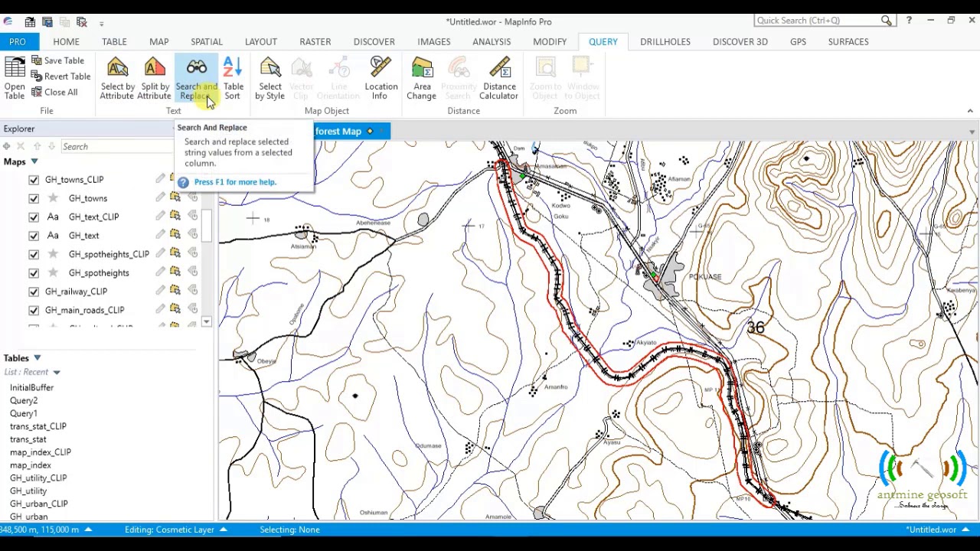
Task: Click the auto label icon for GH_text
Action: click(193, 235)
